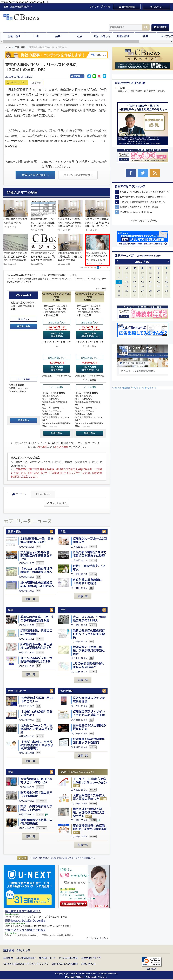Share article with the Twitter icon

click(89, 76)
